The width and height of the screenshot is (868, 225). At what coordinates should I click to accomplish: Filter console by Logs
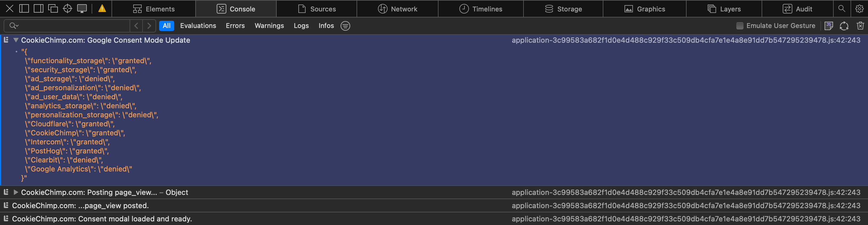click(x=301, y=26)
